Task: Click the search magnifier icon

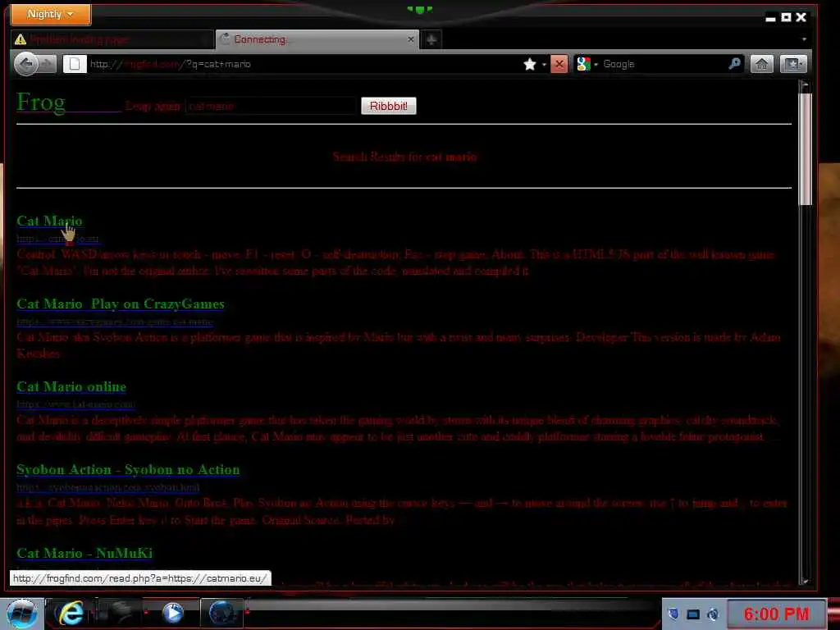Action: [x=735, y=64]
